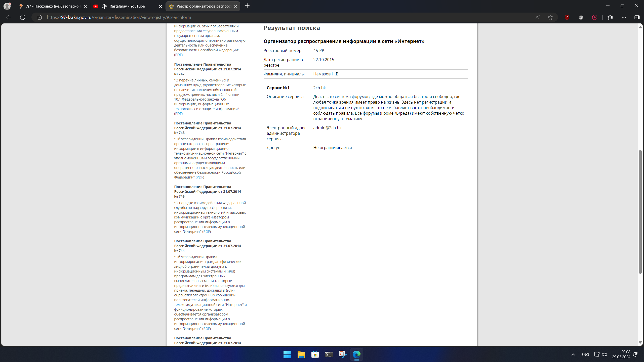Open PDF of regulation № 743
644x362 pixels.
point(200,177)
